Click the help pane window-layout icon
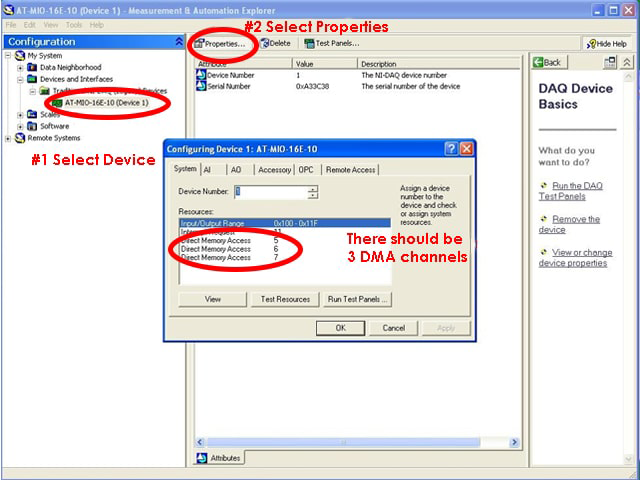 [610, 62]
